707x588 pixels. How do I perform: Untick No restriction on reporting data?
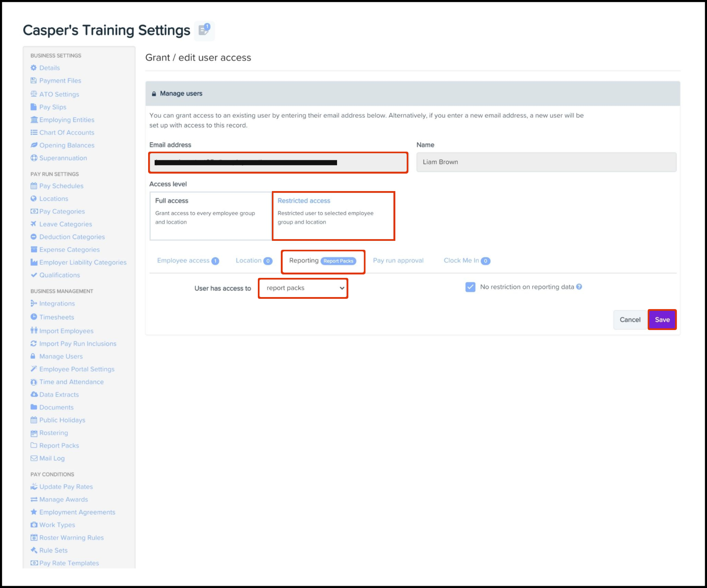(470, 287)
